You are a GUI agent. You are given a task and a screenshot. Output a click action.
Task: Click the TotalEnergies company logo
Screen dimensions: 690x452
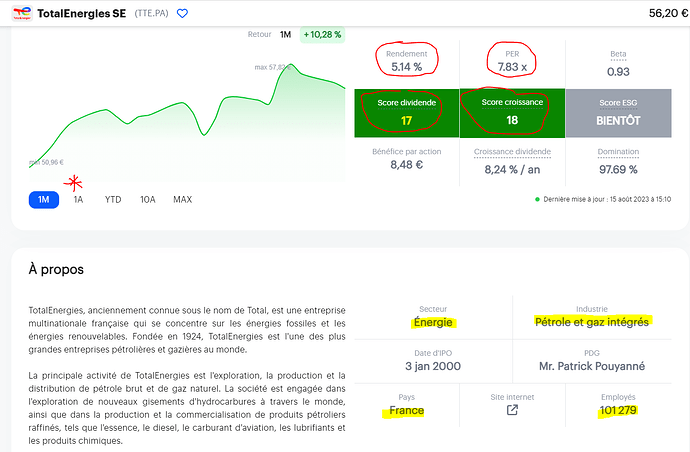click(20, 14)
